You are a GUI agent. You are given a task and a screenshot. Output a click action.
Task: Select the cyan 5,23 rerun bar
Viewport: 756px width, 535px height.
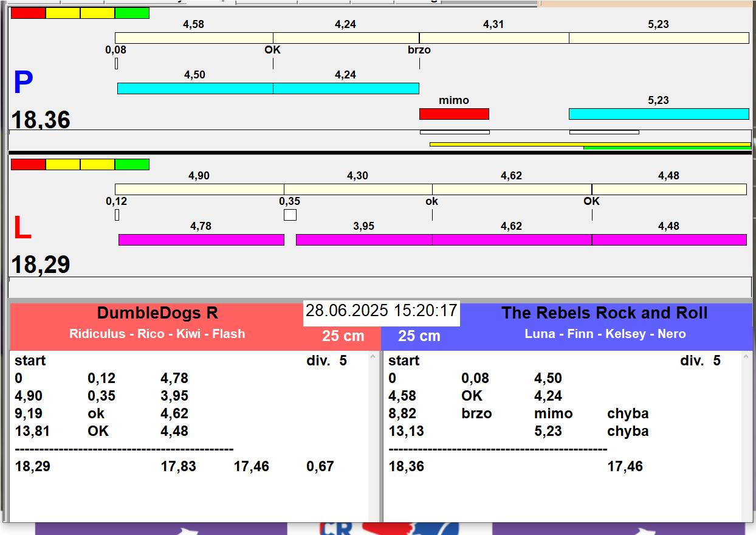click(x=659, y=114)
